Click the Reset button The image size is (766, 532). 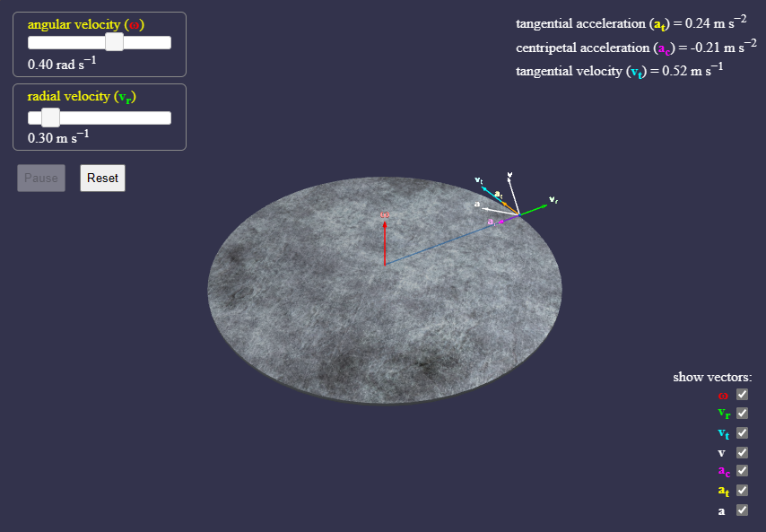point(102,178)
